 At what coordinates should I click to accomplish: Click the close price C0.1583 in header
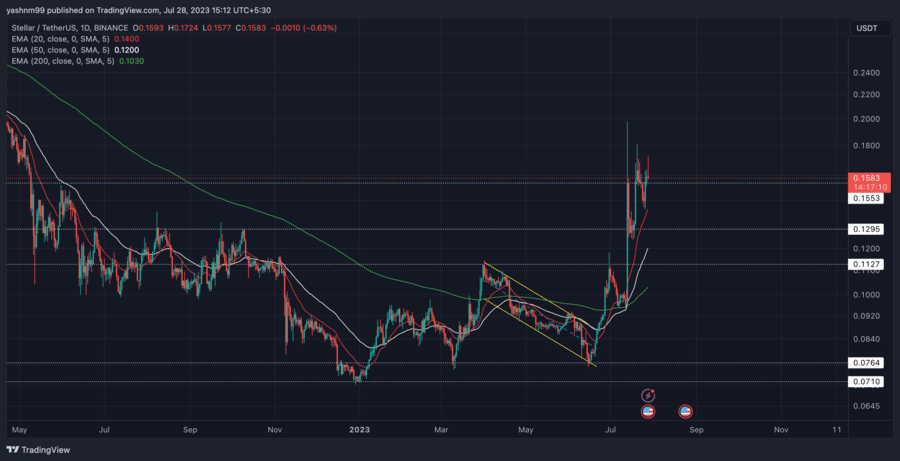253,28
